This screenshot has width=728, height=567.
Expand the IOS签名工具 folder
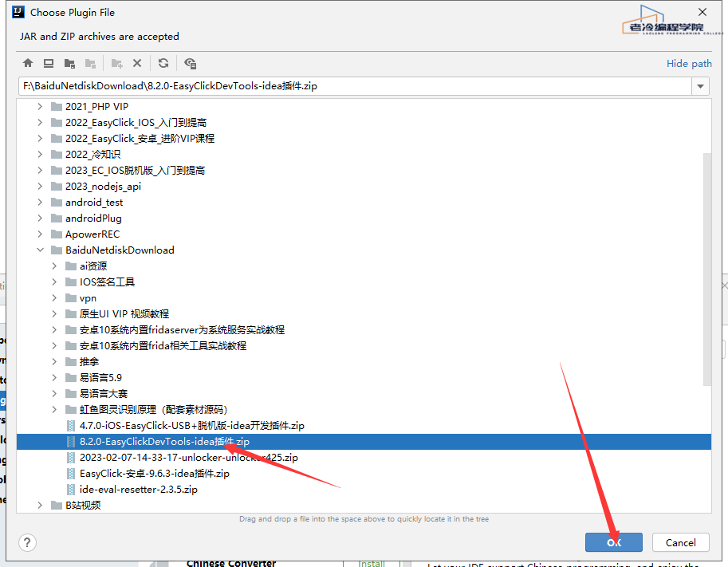[54, 282]
